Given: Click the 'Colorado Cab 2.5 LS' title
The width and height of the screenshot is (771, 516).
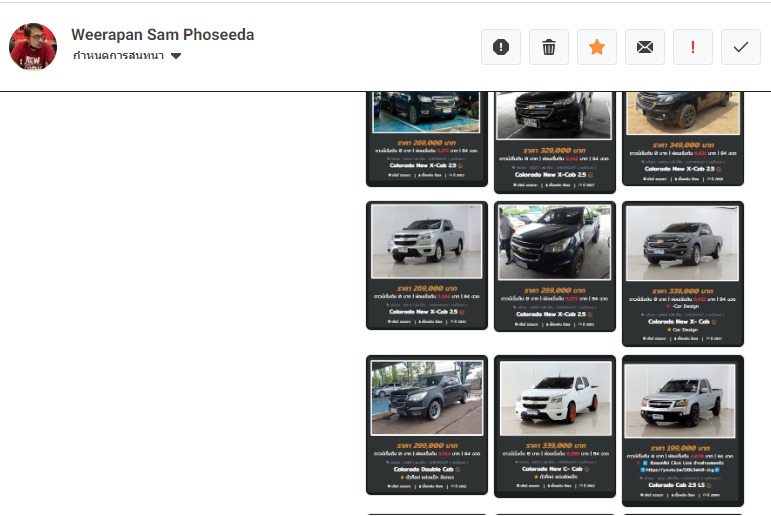Looking at the screenshot, I should (677, 485).
